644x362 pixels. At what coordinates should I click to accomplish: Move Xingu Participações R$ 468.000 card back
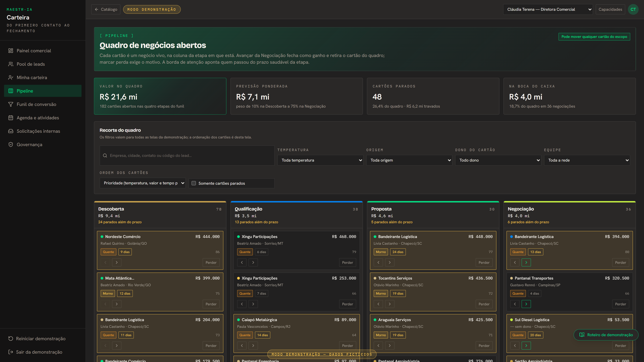[x=242, y=263]
